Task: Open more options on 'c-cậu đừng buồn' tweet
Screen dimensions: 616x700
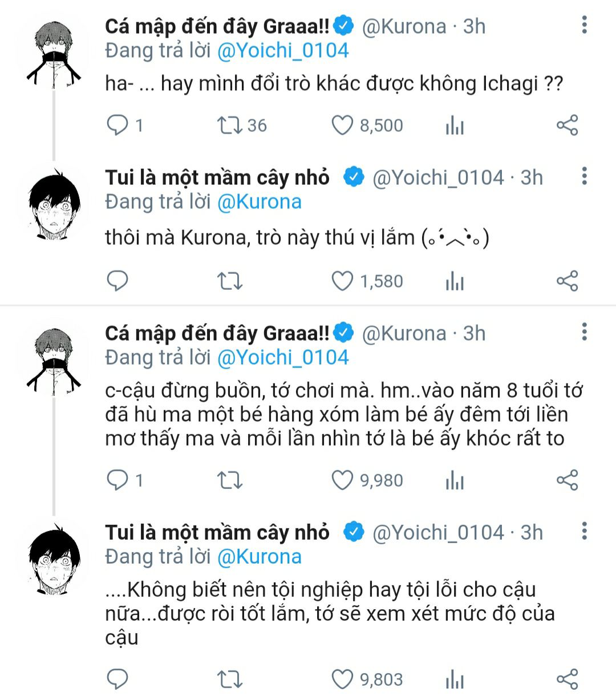Action: click(584, 333)
